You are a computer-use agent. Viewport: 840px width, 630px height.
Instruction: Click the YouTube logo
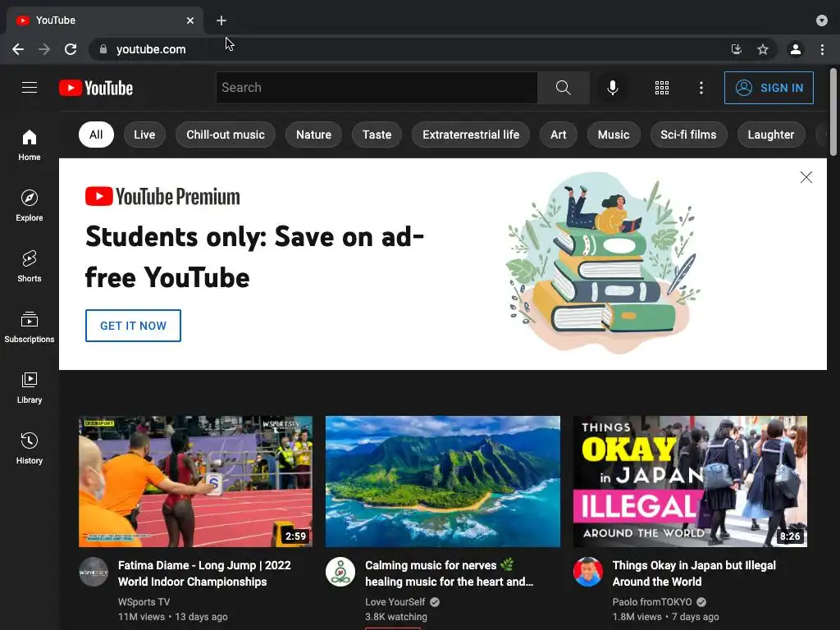click(96, 88)
